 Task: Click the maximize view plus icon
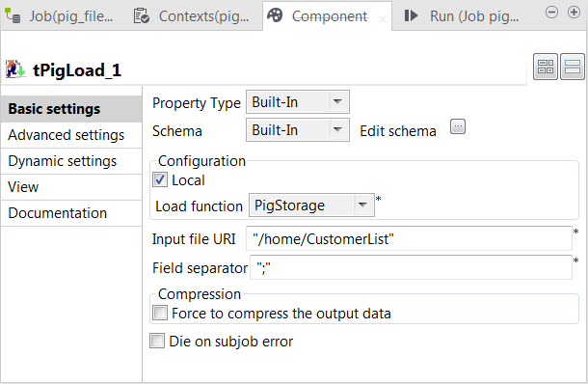(574, 13)
